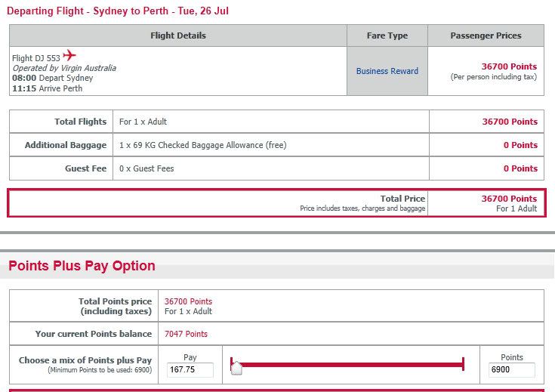
Task: Click the Pay amount input field showing 167.75
Action: pos(190,369)
